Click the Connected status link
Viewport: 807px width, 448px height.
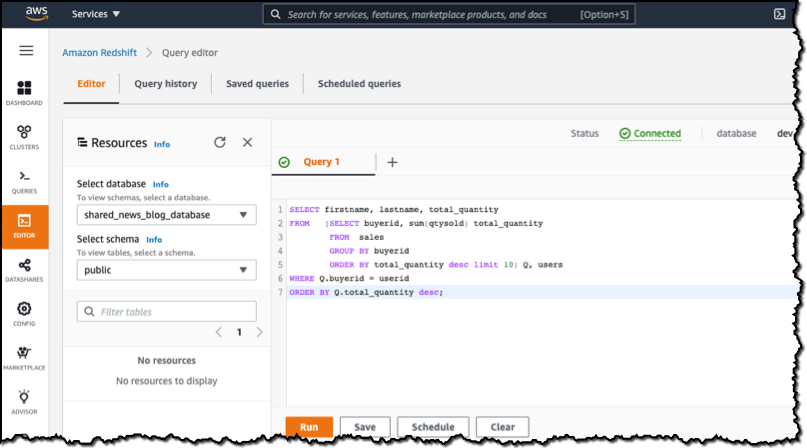coord(650,133)
